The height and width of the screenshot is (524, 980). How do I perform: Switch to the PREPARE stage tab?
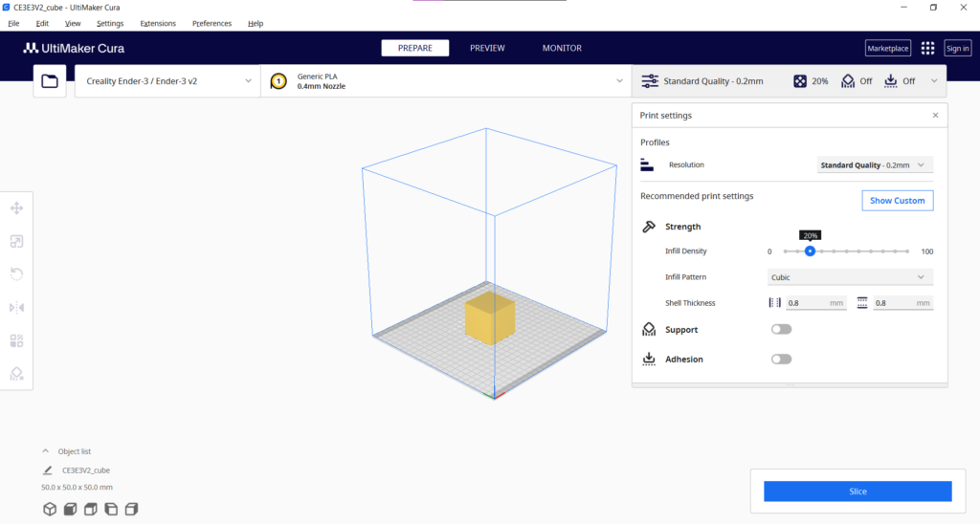point(415,48)
